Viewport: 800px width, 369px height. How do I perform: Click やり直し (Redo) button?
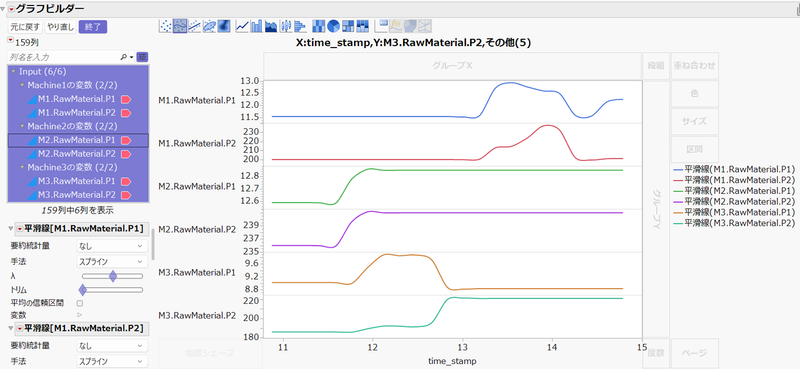(61, 27)
